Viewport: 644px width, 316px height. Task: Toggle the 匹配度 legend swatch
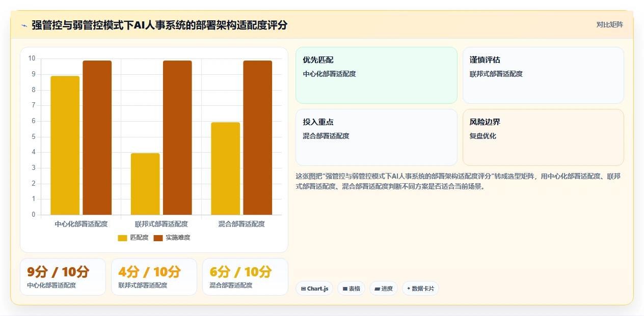tap(122, 238)
